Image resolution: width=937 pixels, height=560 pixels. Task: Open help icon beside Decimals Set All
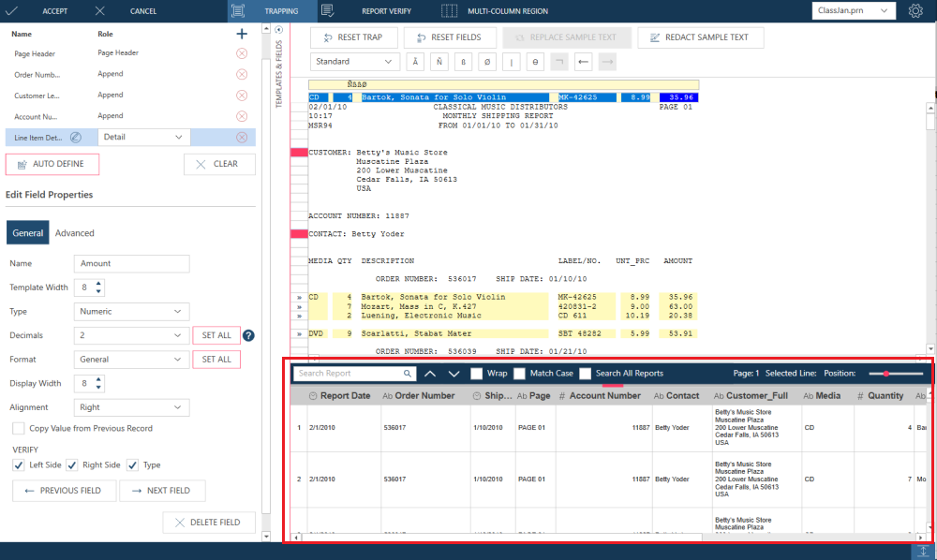tap(249, 335)
